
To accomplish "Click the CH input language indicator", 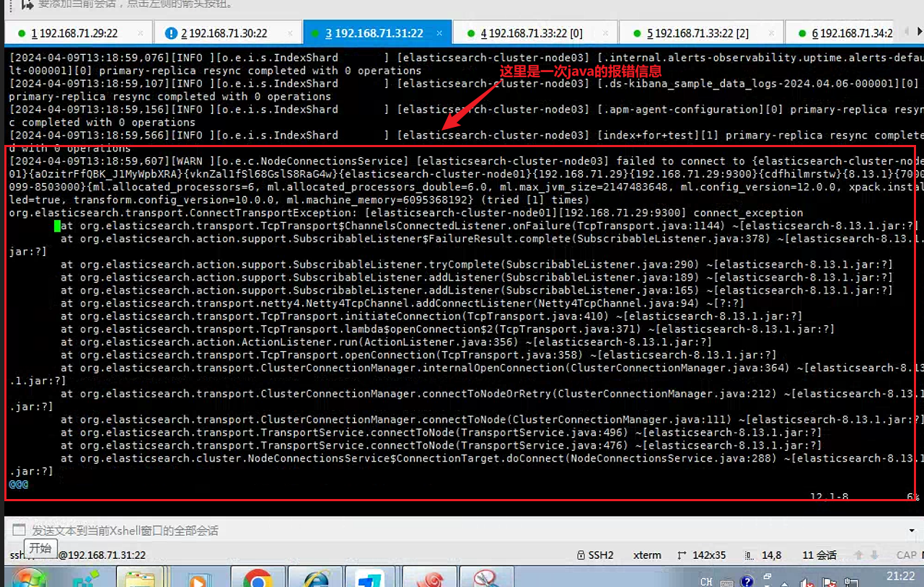I will coord(706,581).
